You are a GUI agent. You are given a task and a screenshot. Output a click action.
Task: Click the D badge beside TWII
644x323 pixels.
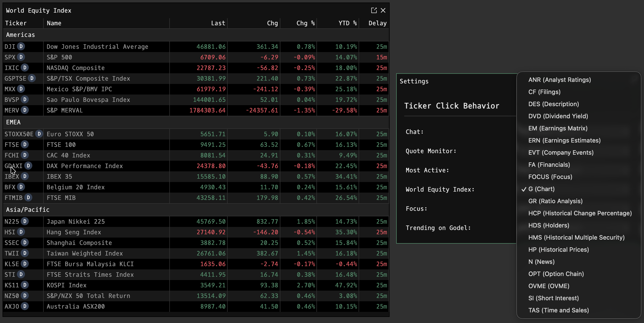[25, 253]
